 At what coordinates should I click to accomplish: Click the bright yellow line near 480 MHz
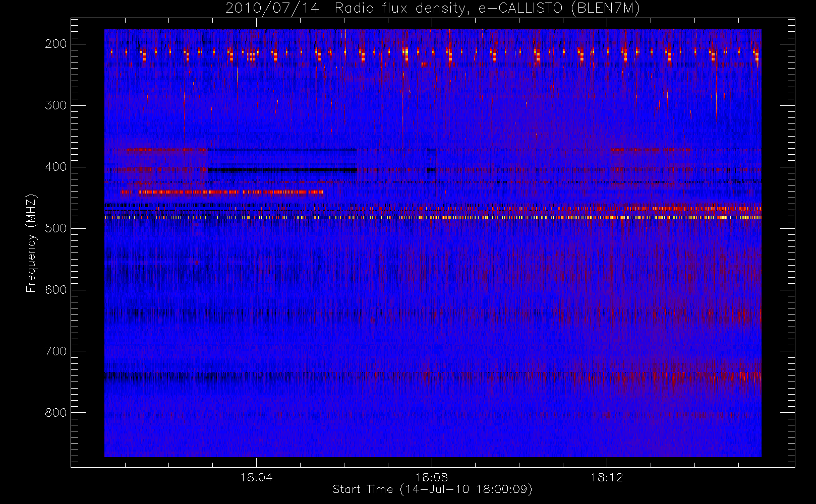(433, 217)
